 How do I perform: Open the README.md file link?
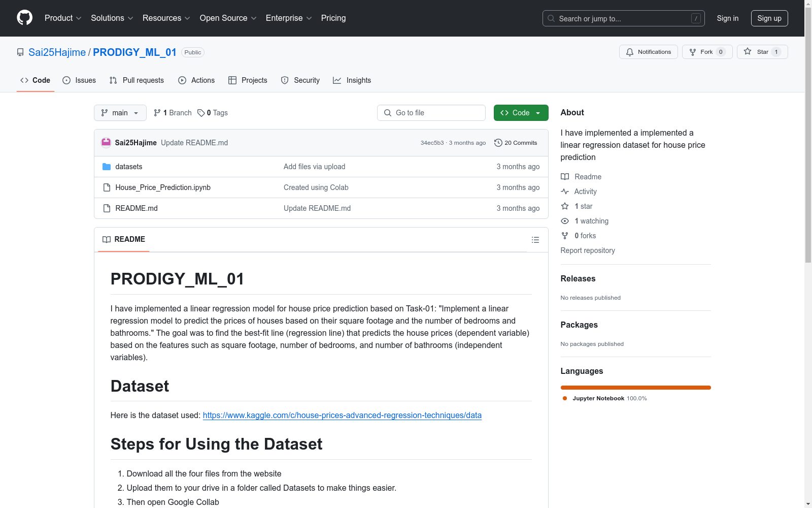(137, 208)
